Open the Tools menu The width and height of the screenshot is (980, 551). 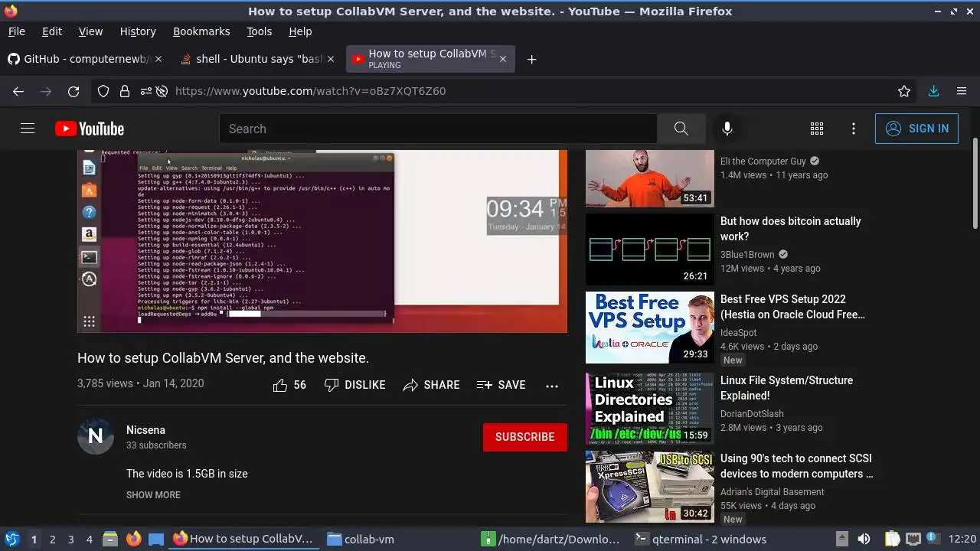coord(259,31)
